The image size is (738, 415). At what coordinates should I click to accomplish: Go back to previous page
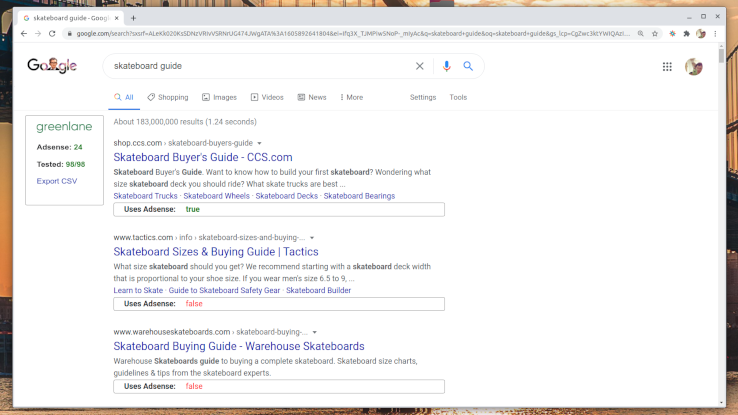[24, 33]
